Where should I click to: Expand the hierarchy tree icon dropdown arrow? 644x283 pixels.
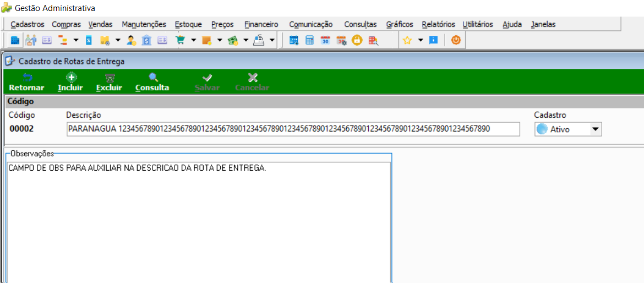[x=76, y=40]
